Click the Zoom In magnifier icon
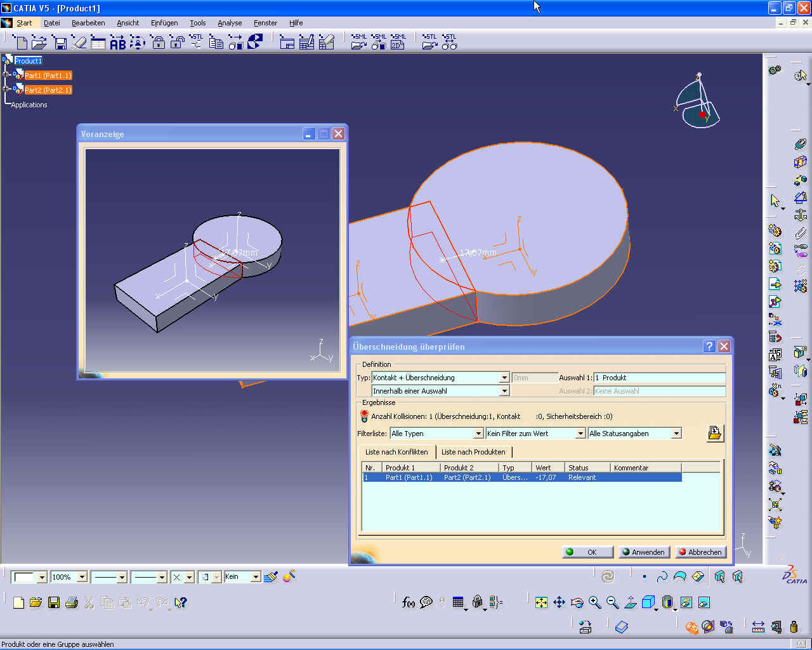 click(594, 602)
